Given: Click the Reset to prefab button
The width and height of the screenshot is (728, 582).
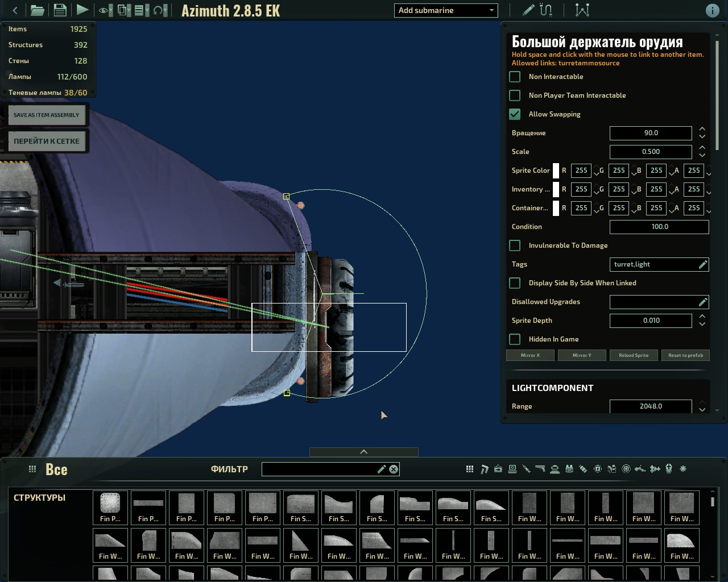Looking at the screenshot, I should [x=685, y=355].
